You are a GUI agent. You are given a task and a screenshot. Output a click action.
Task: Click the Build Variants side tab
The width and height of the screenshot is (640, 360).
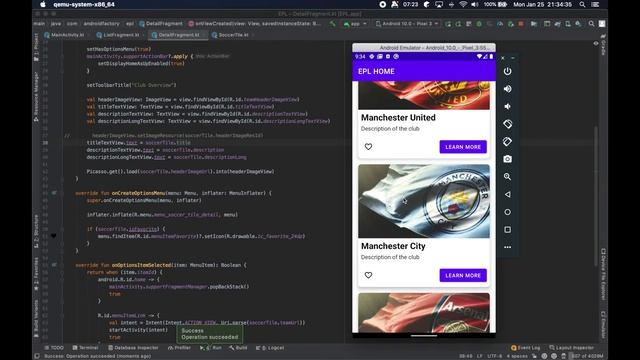coord(36,319)
